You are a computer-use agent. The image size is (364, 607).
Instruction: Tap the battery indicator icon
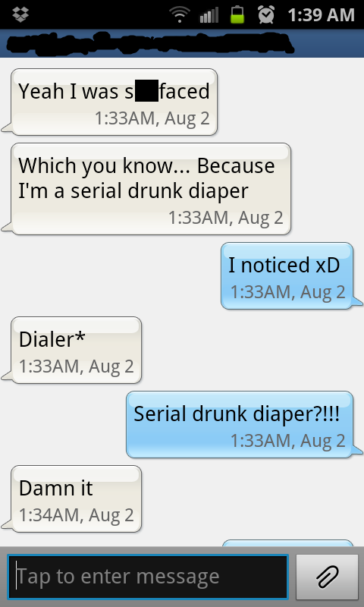tap(237, 14)
